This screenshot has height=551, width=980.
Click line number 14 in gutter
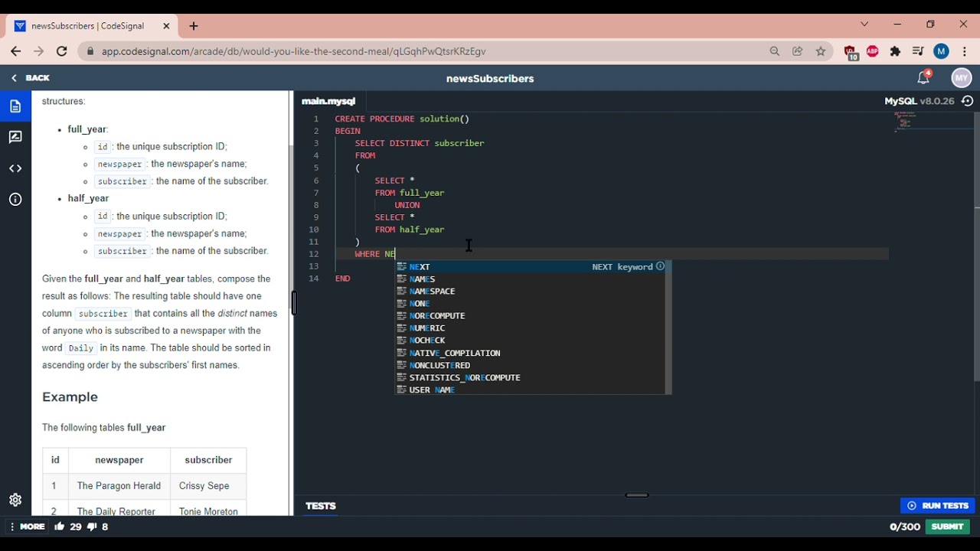tap(314, 279)
